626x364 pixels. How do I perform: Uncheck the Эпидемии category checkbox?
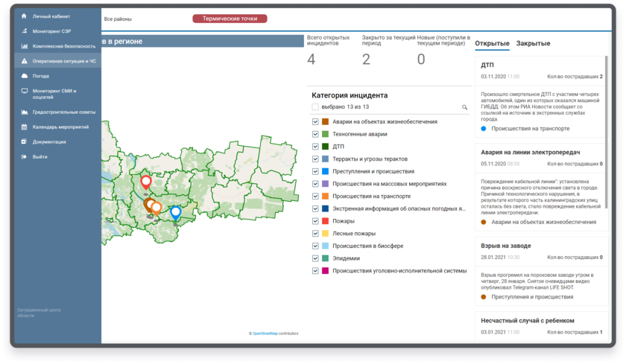click(316, 258)
